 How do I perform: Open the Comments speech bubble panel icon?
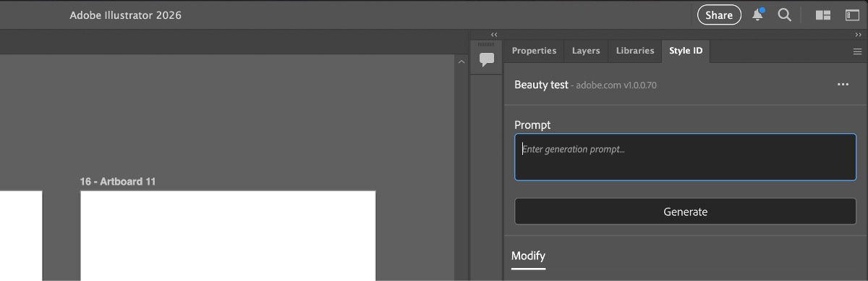click(x=487, y=59)
